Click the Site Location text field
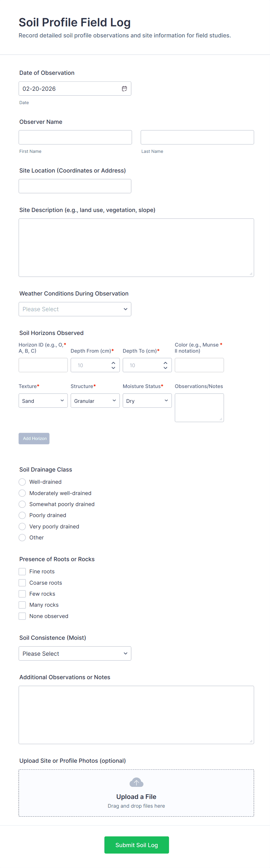270x868 pixels. [x=75, y=186]
